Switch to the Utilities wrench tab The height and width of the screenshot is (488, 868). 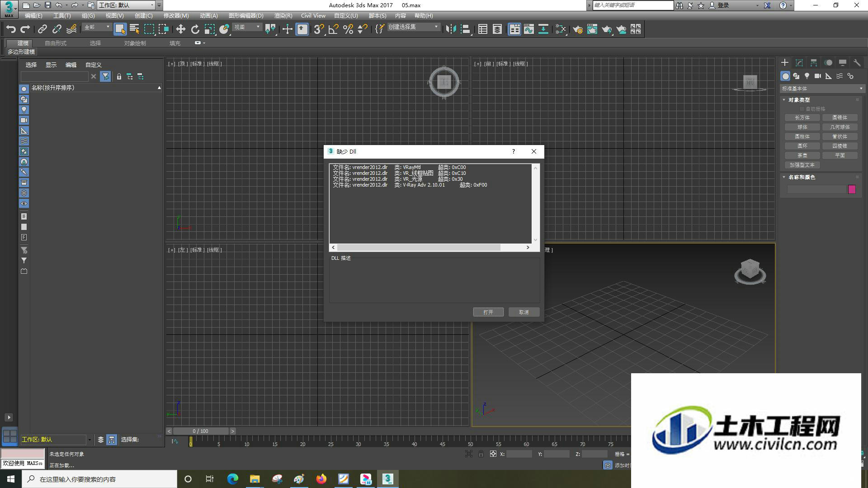tap(857, 63)
